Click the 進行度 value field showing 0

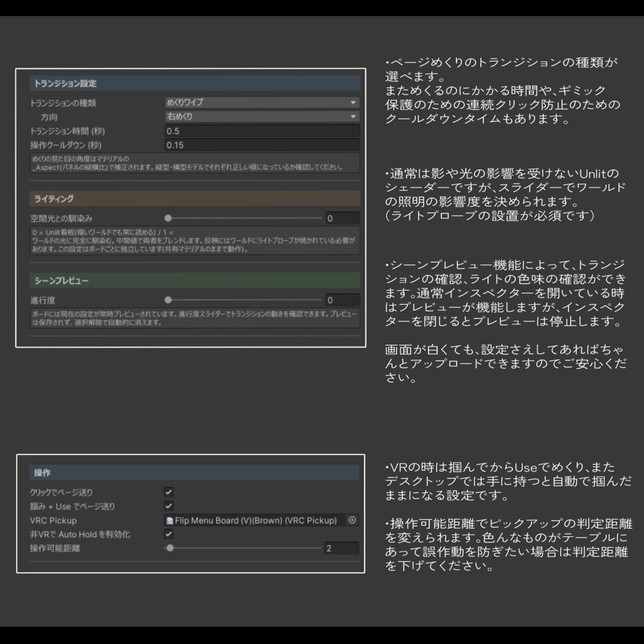[x=343, y=300]
